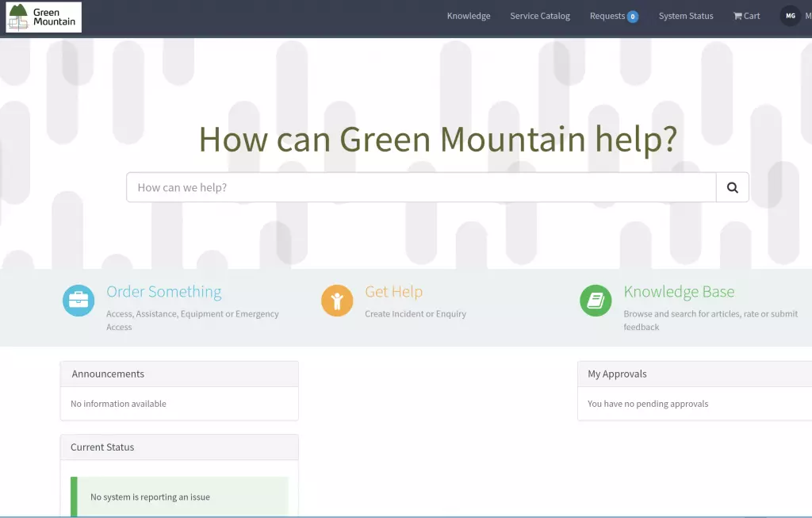
Task: Click 'You have no pending approvals' text
Action: pyautogui.click(x=648, y=404)
